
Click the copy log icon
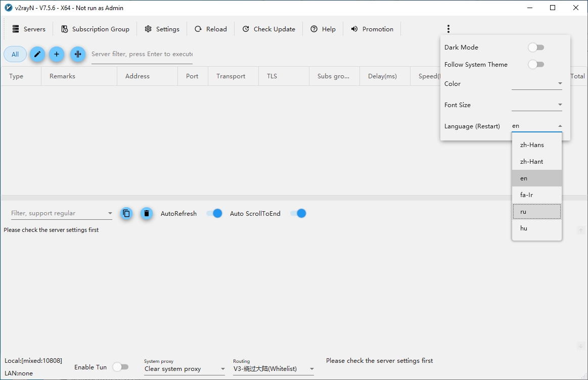point(126,214)
